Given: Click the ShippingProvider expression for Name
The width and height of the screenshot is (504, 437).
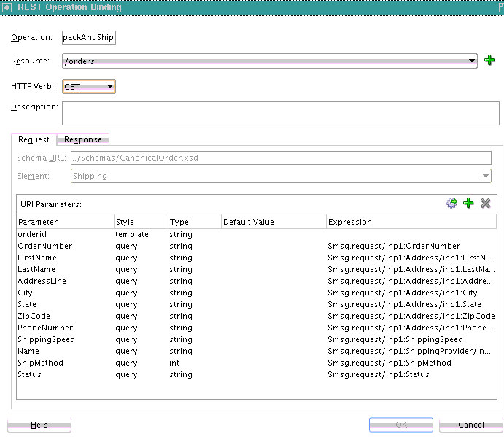Looking at the screenshot, I should pyautogui.click(x=411, y=351).
